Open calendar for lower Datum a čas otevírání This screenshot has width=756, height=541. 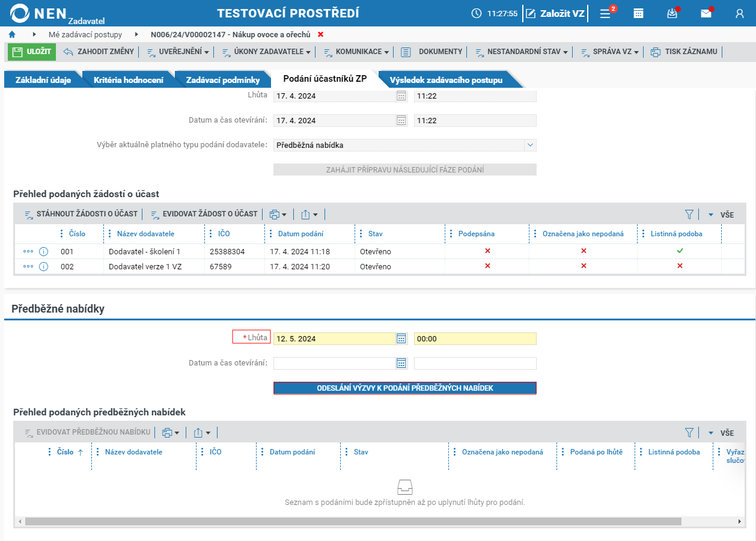(x=401, y=363)
